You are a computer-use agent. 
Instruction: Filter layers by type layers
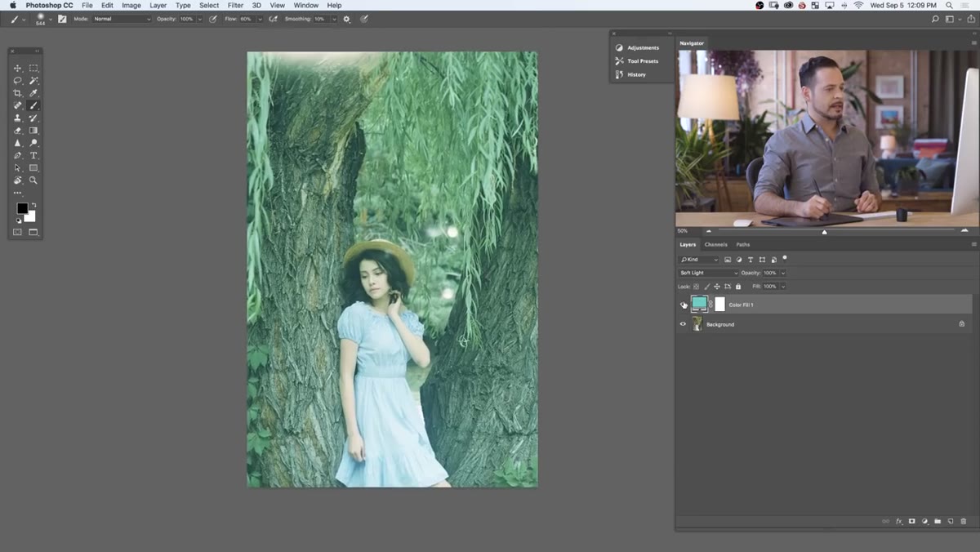click(751, 260)
